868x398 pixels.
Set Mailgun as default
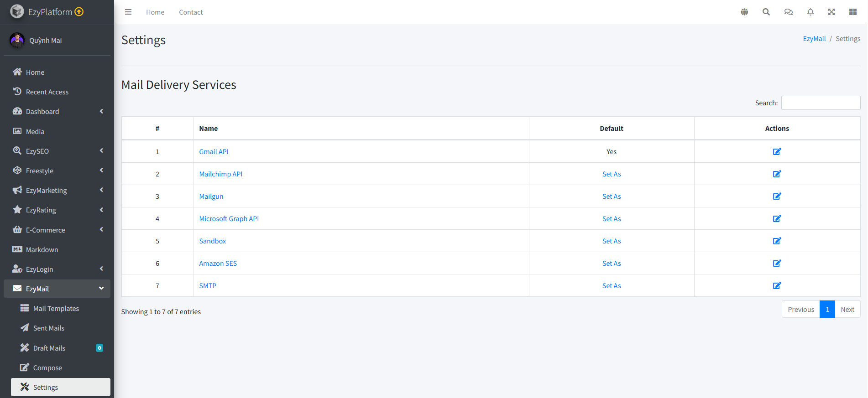coord(612,196)
